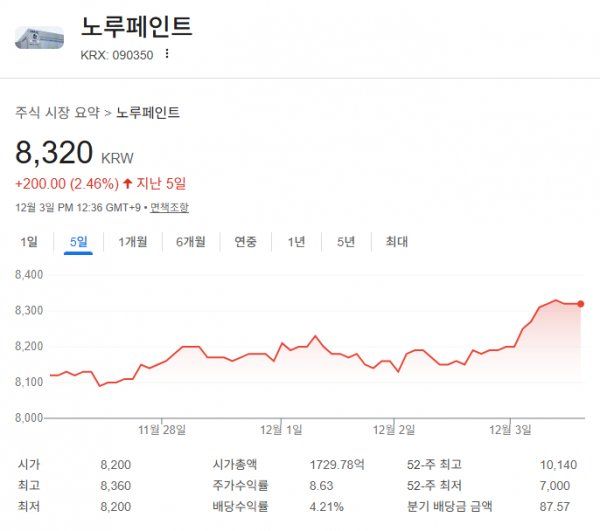Select the 연중 year-to-date tab
Image resolution: width=600 pixels, height=531 pixels.
245,241
